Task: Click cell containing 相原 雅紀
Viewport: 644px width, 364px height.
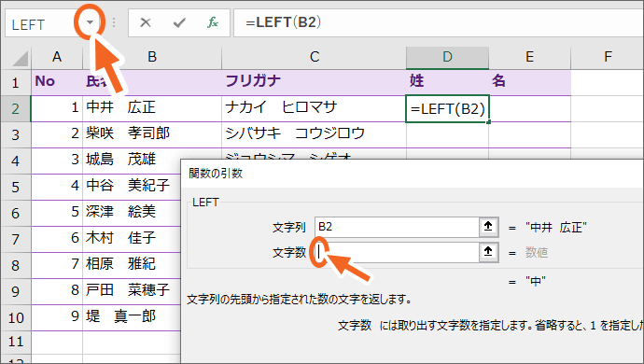Action: [132, 265]
